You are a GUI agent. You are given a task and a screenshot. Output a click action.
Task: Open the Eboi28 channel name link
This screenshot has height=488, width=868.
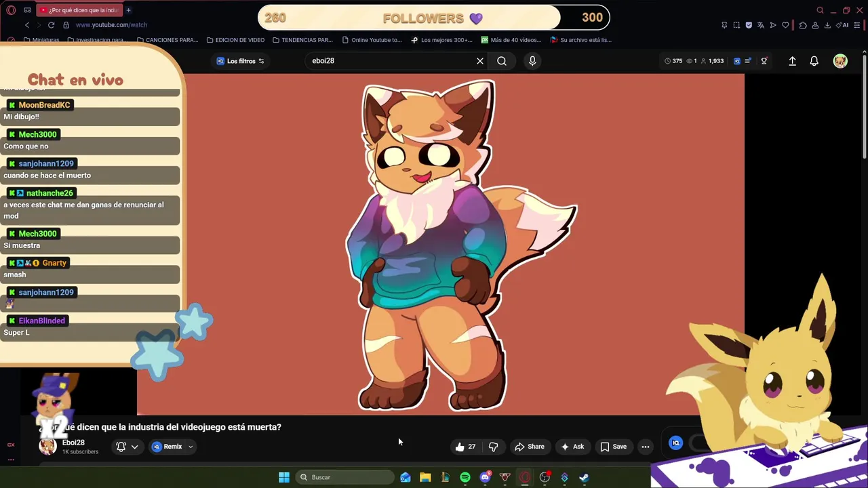tap(73, 443)
